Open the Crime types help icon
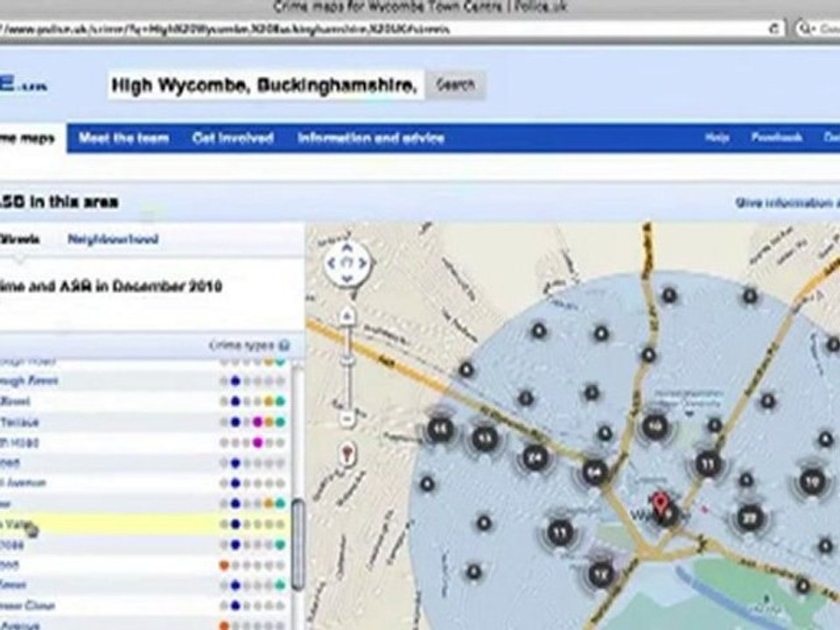Image resolution: width=840 pixels, height=630 pixels. pos(284,346)
